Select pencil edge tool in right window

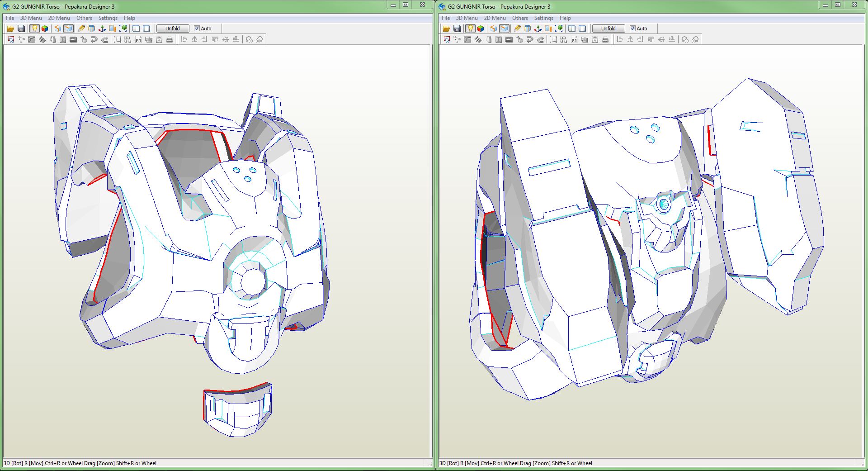[x=517, y=29]
